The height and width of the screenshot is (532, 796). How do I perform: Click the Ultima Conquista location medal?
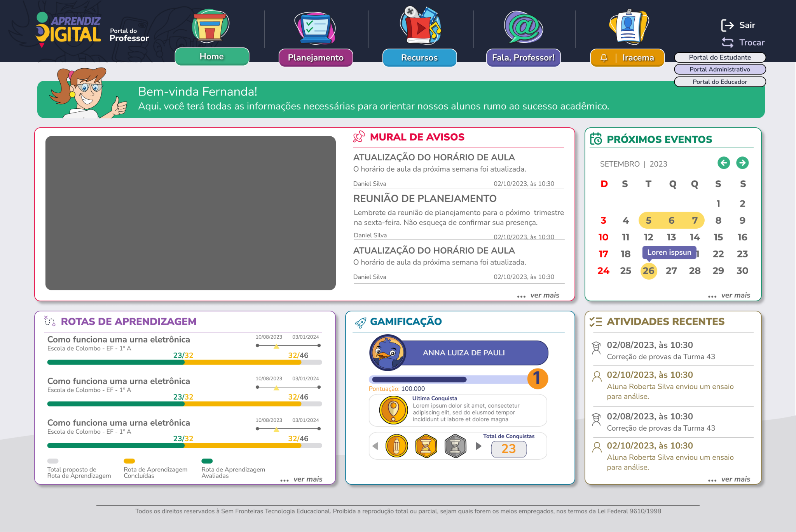coord(393,410)
